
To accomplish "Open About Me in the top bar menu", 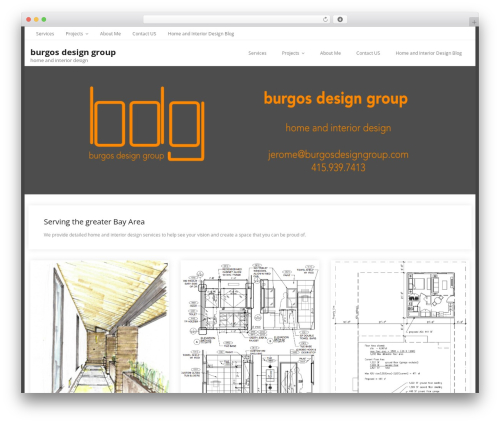I will 110,34.
